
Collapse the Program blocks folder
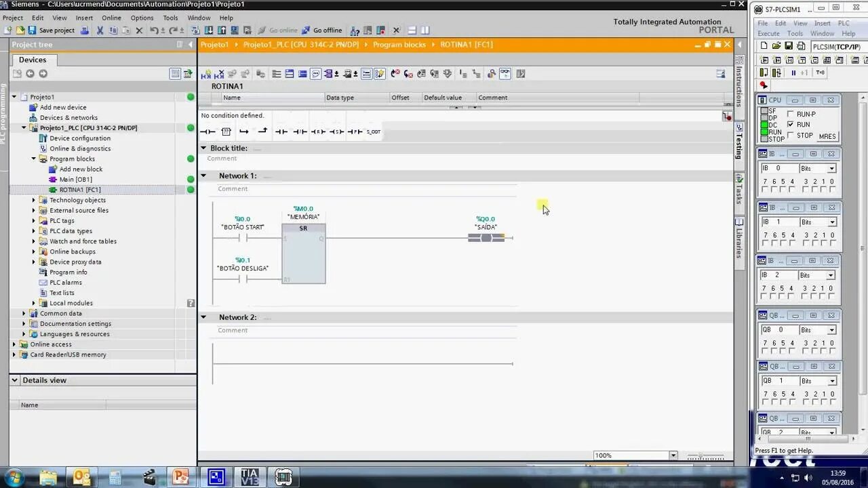[33, 159]
